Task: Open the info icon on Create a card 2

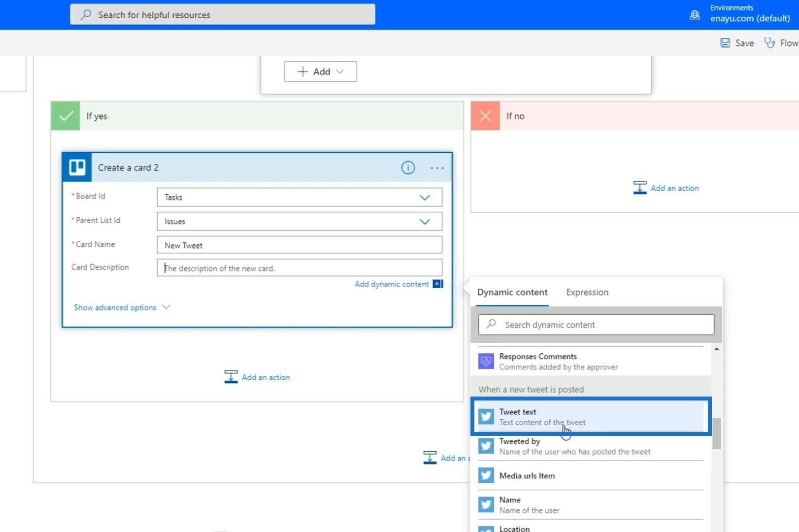Action: pyautogui.click(x=408, y=168)
